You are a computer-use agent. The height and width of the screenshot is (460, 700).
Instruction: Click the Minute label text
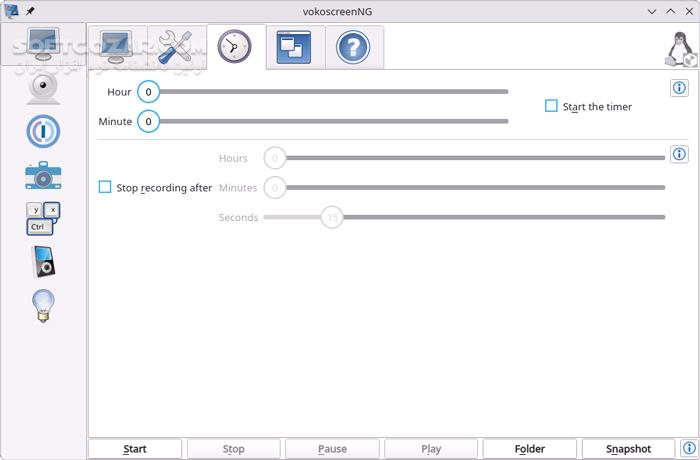tap(115, 121)
